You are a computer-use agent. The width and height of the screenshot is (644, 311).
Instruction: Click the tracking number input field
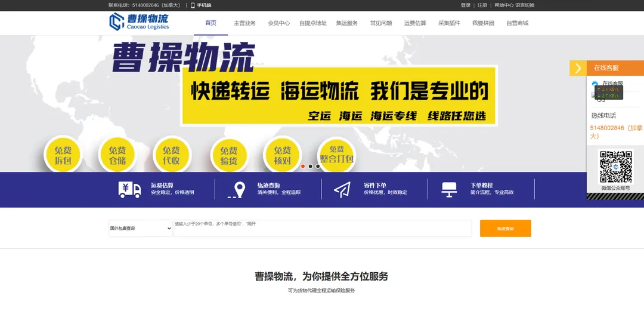click(x=323, y=228)
